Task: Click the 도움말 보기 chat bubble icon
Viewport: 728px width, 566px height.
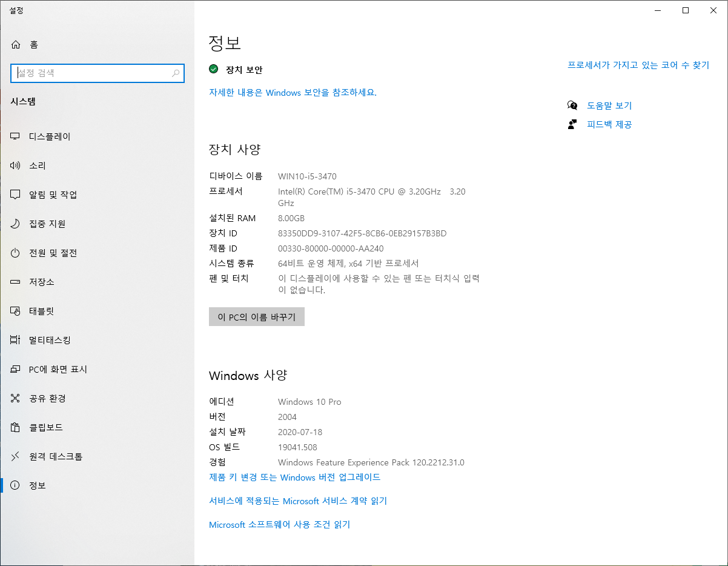Action: (x=572, y=105)
